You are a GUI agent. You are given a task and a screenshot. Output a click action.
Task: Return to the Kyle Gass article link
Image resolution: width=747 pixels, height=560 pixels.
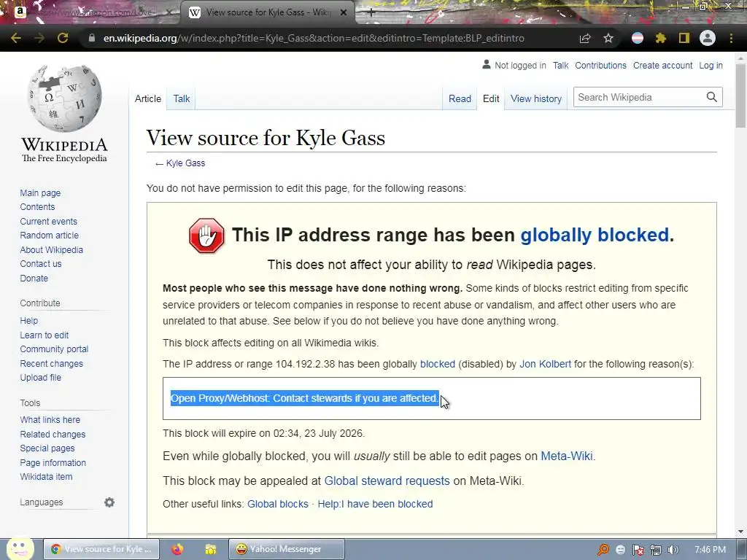(x=185, y=163)
